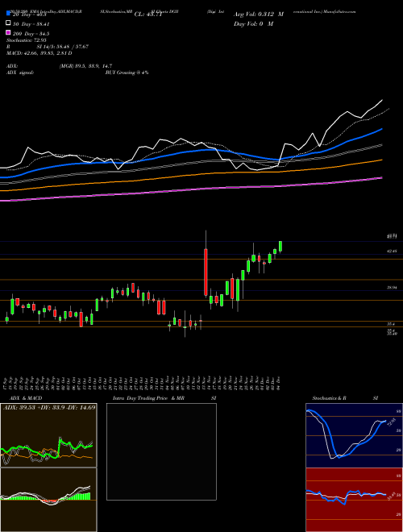Click the 'Stochastics: 72.93' readout
The image size is (403, 532).
(x=26, y=40)
